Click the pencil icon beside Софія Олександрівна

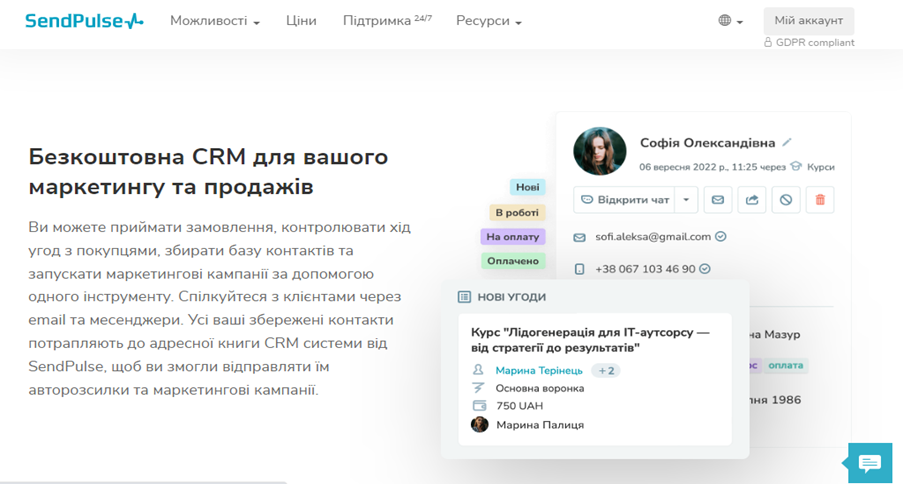[787, 143]
